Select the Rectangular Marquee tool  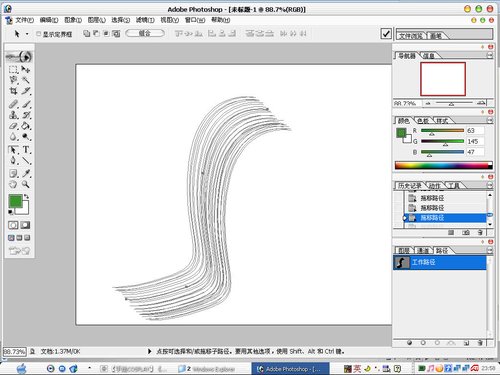pos(13,70)
